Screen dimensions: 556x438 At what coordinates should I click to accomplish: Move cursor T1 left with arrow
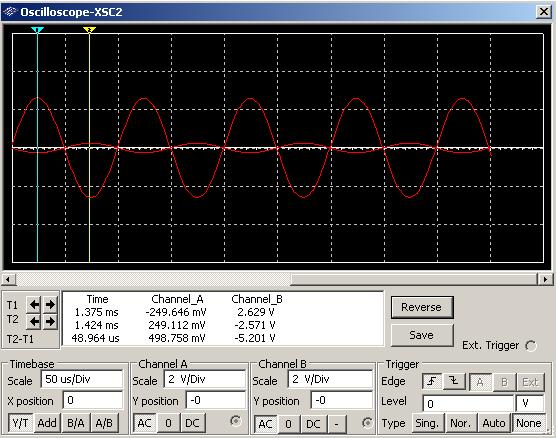point(34,304)
